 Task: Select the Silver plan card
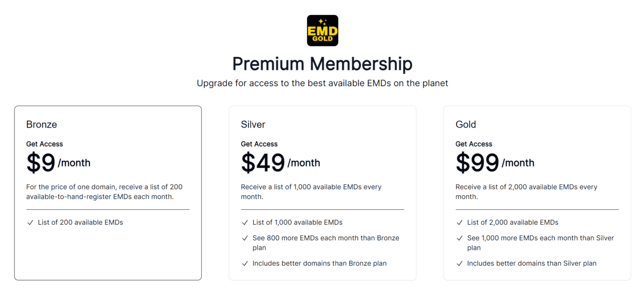point(322,193)
